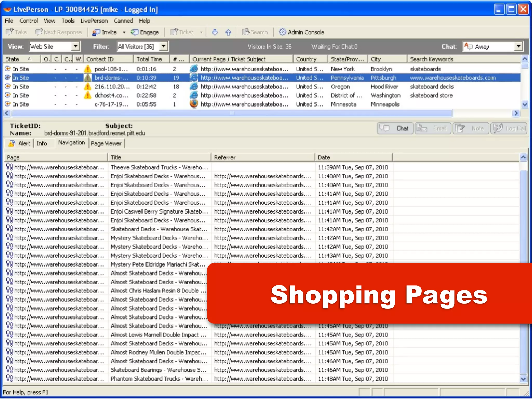The height and width of the screenshot is (399, 532).
Task: Click the blue up arrow toolbar icon
Action: pos(228,32)
